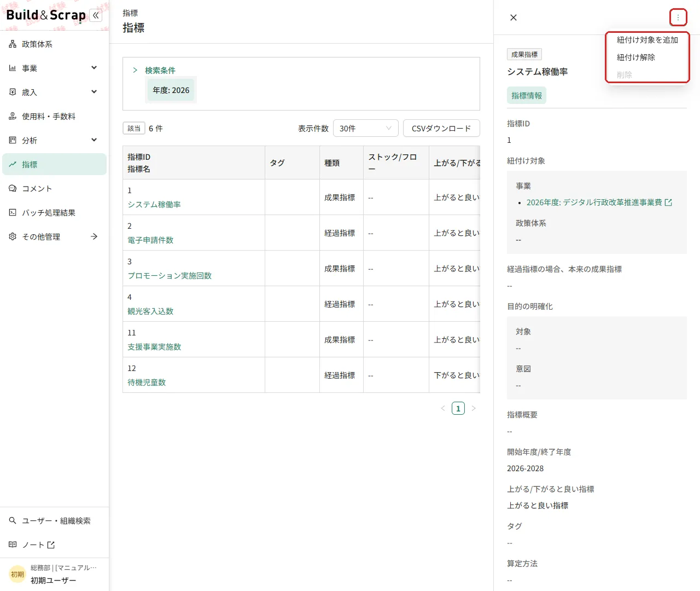This screenshot has height=591, width=700.
Task: Click the 該当 count badge
Action: point(134,128)
